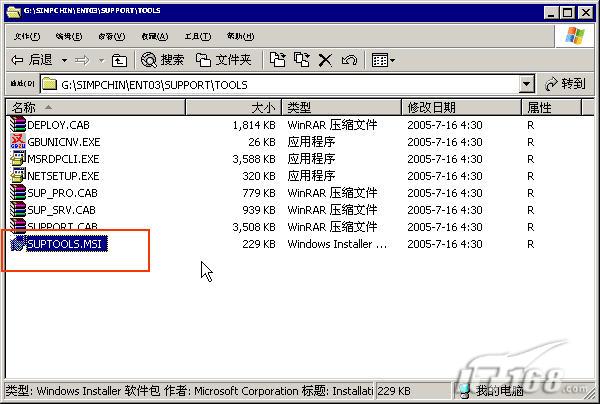Show the Folders pane
The height and width of the screenshot is (404, 600).
pyautogui.click(x=224, y=60)
